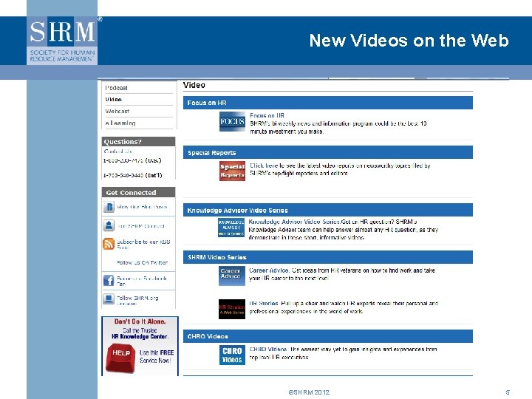
Task: Click the New Videos on the Web title
Action: (x=409, y=41)
